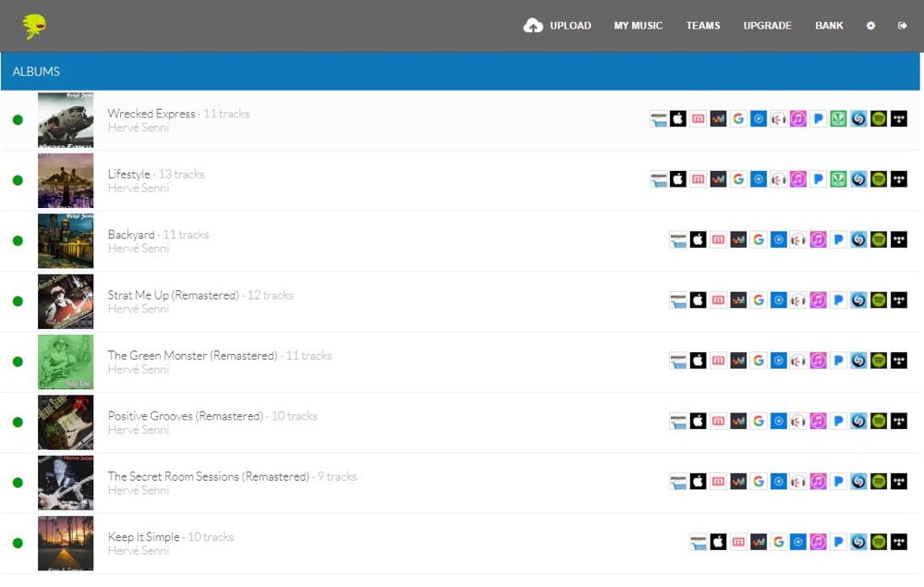Screen dimensions: 924x587
Task: Click the Amazon icon for Secret Room Sessions
Action: [x=678, y=482]
